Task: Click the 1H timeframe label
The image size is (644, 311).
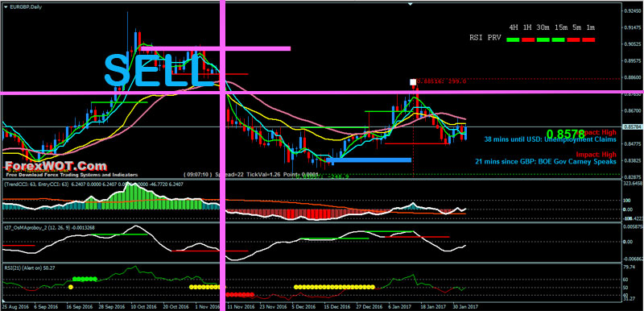Action: (528, 27)
